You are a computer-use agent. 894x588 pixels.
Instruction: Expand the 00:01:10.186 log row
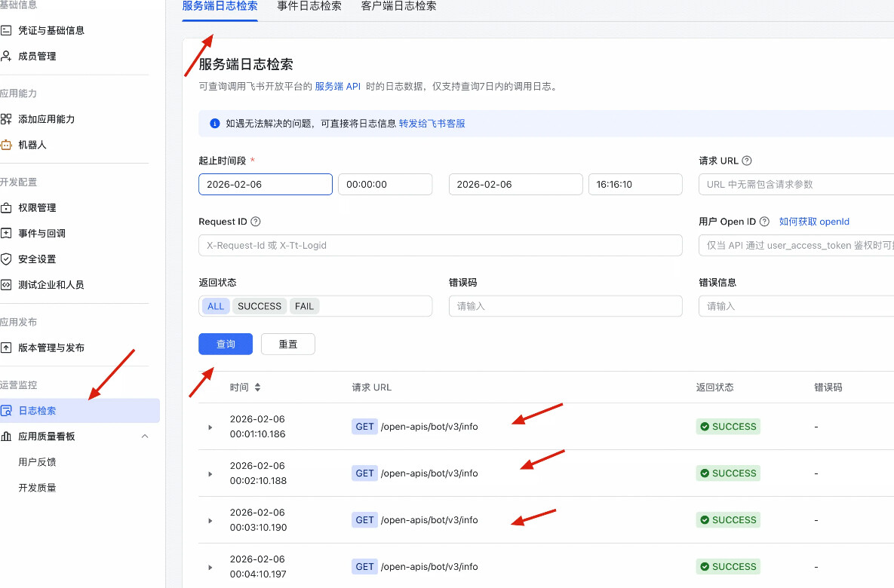tap(210, 427)
